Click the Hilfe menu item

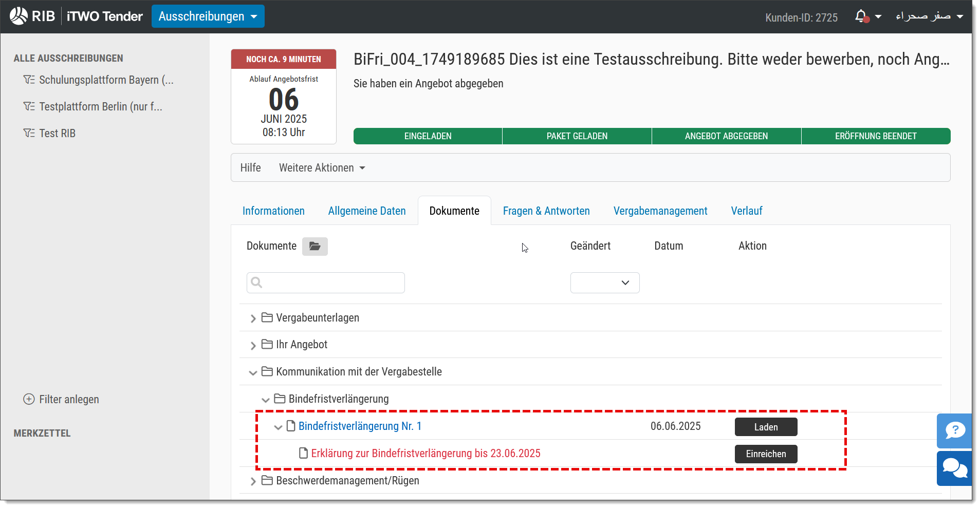(x=250, y=168)
